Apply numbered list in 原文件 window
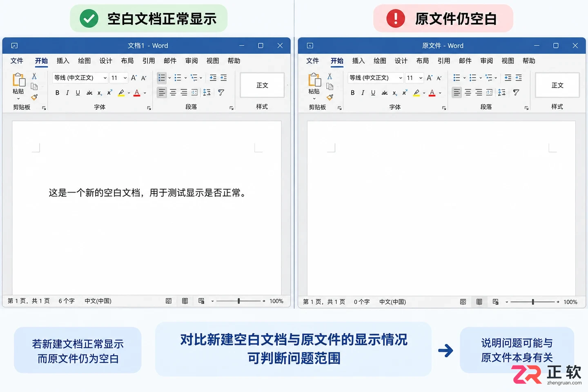The image size is (588, 392). coord(473,78)
